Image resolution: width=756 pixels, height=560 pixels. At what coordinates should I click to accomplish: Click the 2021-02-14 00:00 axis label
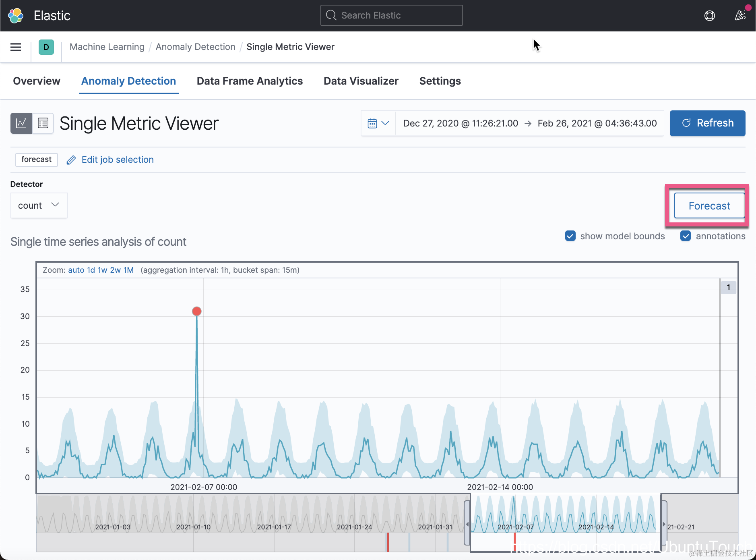coord(500,487)
